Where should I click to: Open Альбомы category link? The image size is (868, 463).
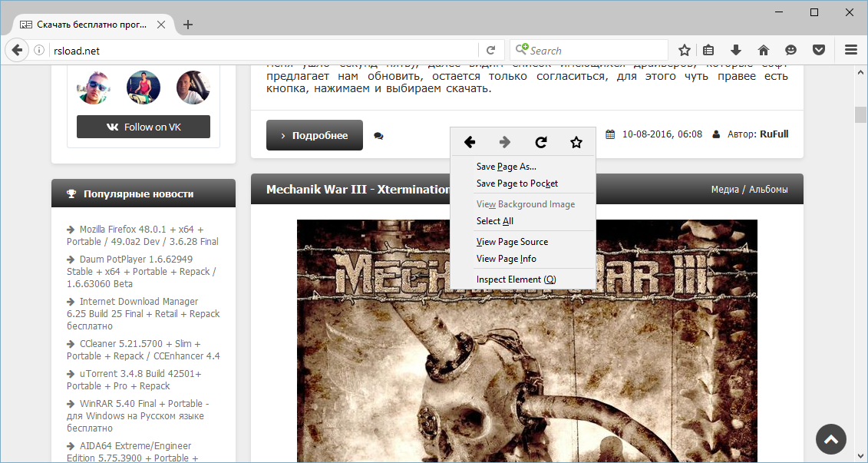pyautogui.click(x=768, y=190)
